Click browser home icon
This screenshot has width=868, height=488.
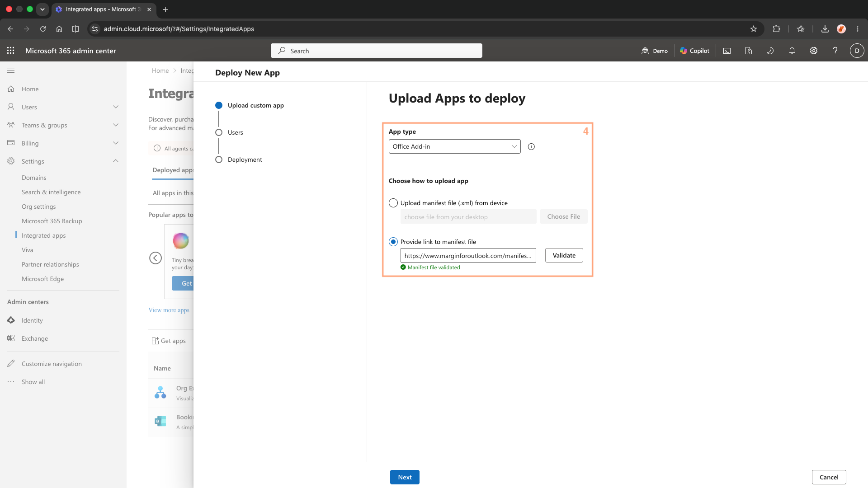coord(59,29)
